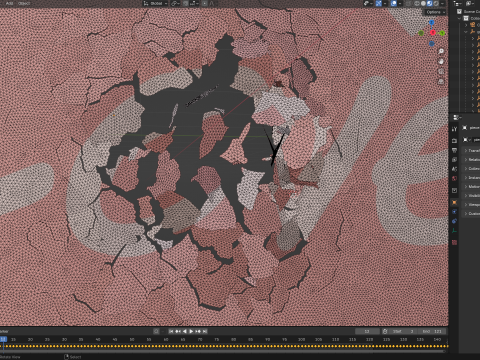The image size is (480, 360).
Task: Expand the Viewport Display panel
Action: [471, 205]
